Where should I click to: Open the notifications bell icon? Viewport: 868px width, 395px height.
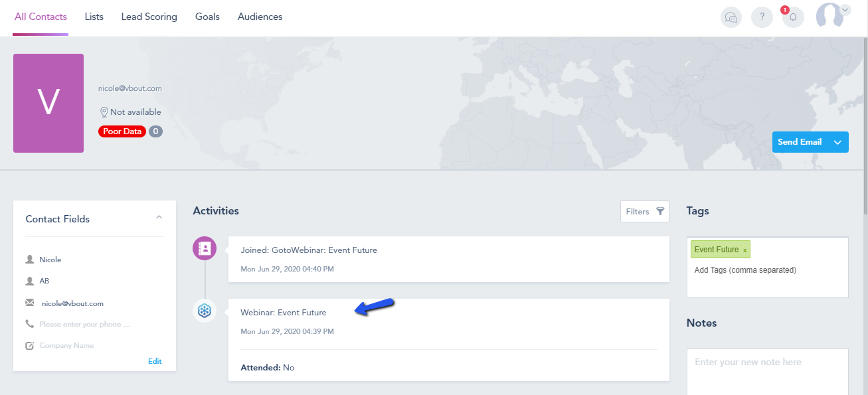coord(793,17)
